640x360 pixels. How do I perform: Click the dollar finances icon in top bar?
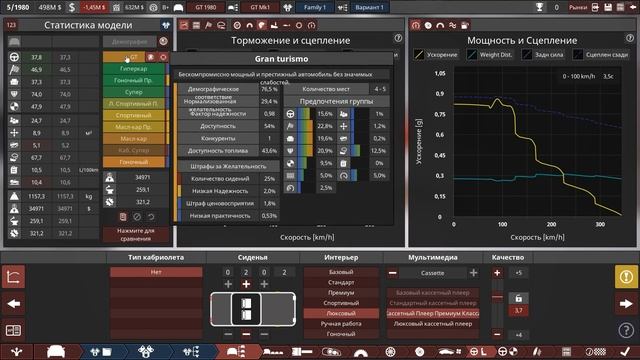click(x=72, y=7)
